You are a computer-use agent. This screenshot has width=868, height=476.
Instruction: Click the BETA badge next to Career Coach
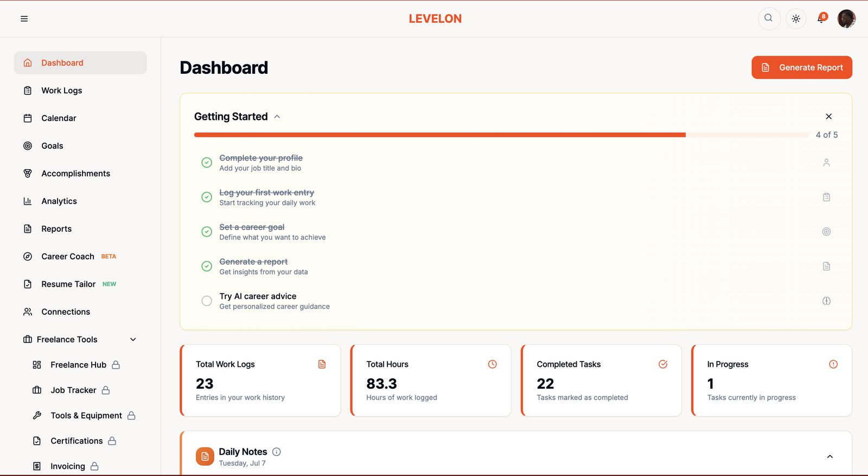[x=108, y=257]
